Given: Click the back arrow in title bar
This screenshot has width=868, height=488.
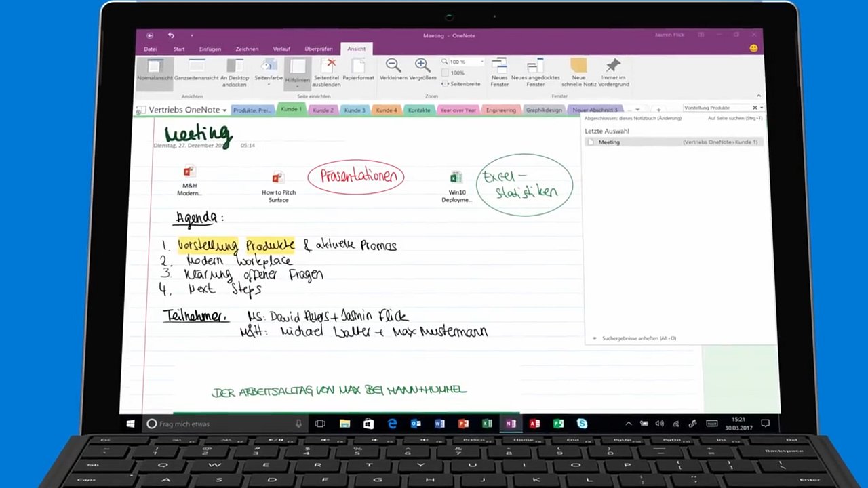Looking at the screenshot, I should tap(150, 35).
